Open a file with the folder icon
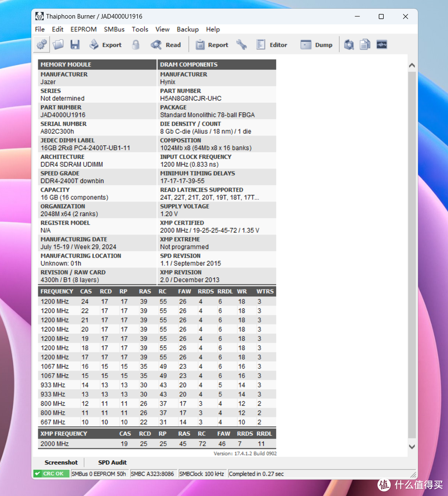448x496 pixels. point(58,44)
